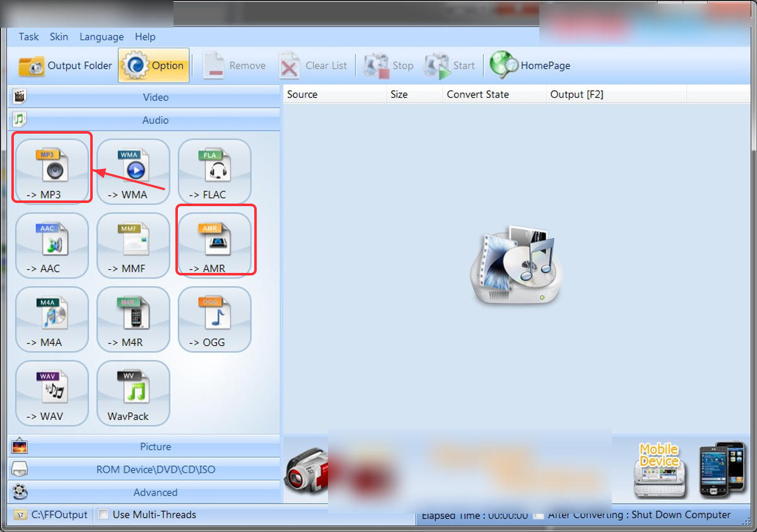Click the camcorder icon in bottom banner
The height and width of the screenshot is (532, 757).
click(x=306, y=471)
